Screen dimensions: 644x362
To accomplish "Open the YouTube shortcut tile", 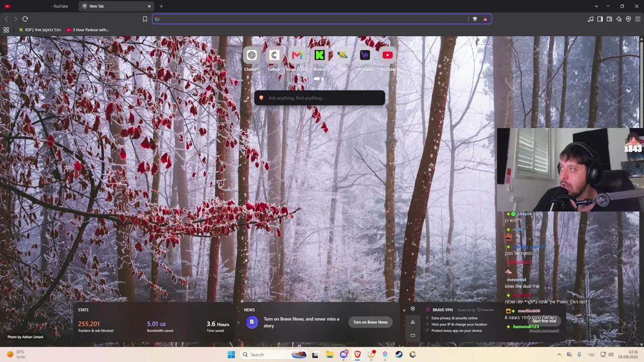I will click(387, 55).
